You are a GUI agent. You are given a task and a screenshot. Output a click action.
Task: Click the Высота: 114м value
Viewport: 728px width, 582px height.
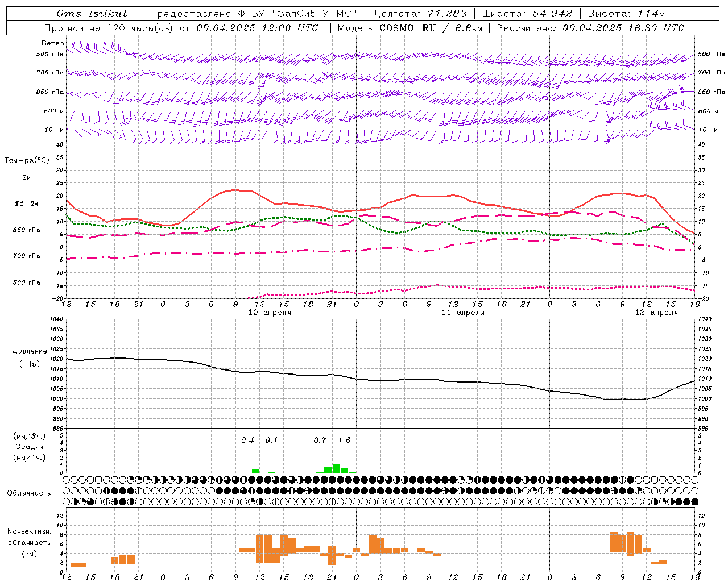click(x=626, y=14)
